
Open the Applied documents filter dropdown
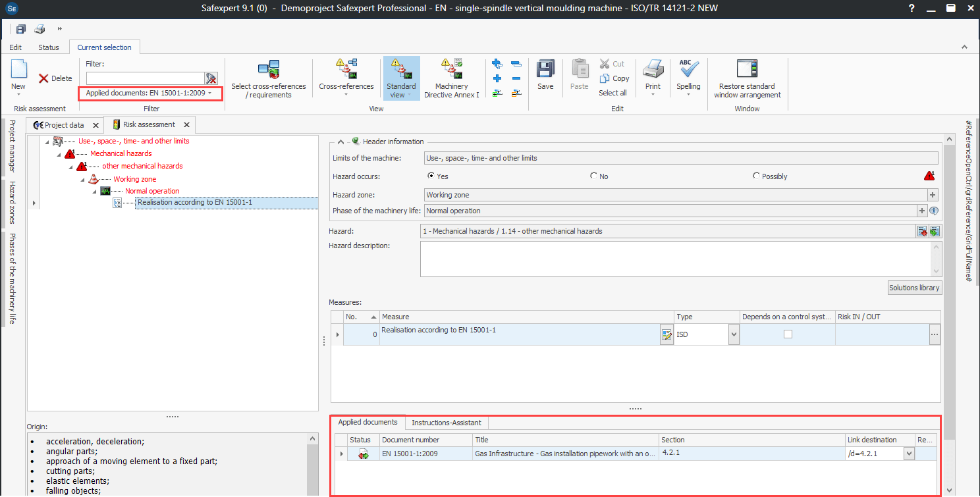pos(150,93)
